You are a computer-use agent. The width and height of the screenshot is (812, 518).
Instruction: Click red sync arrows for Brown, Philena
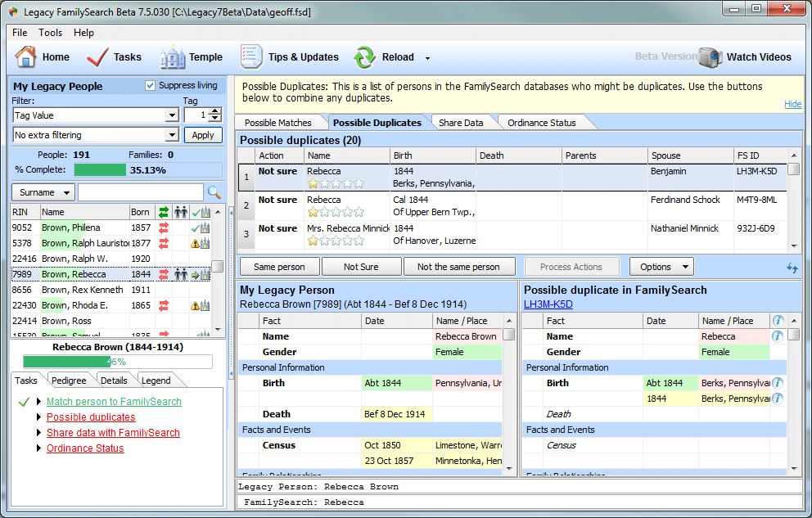(164, 227)
